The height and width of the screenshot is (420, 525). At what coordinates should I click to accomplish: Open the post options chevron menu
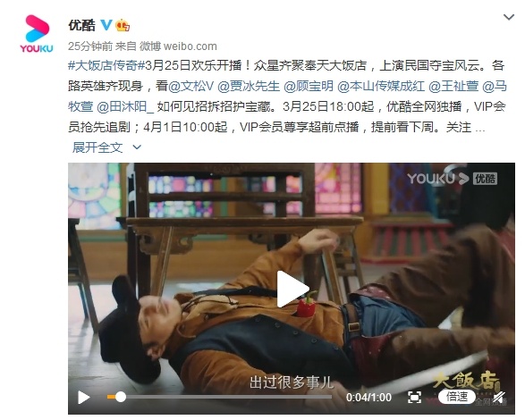pyautogui.click(x=509, y=17)
